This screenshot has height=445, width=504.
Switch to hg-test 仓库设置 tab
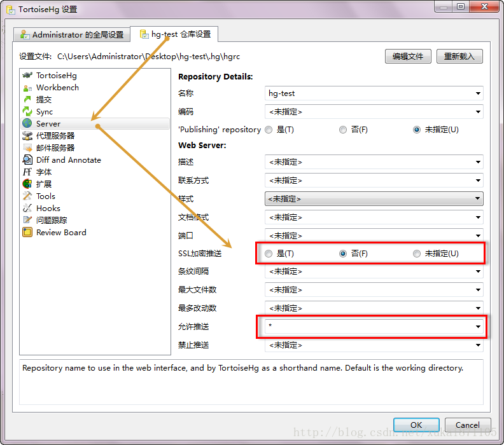point(174,34)
